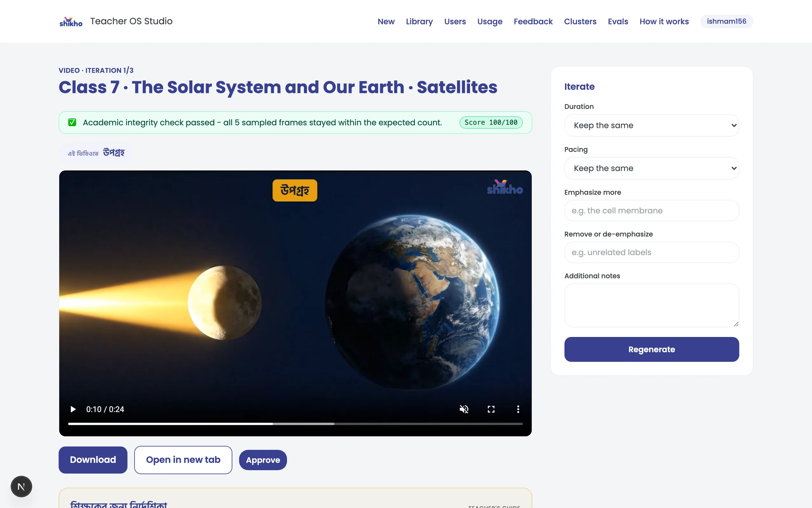Play the video
Screen dimensions: 812x508
point(73,409)
